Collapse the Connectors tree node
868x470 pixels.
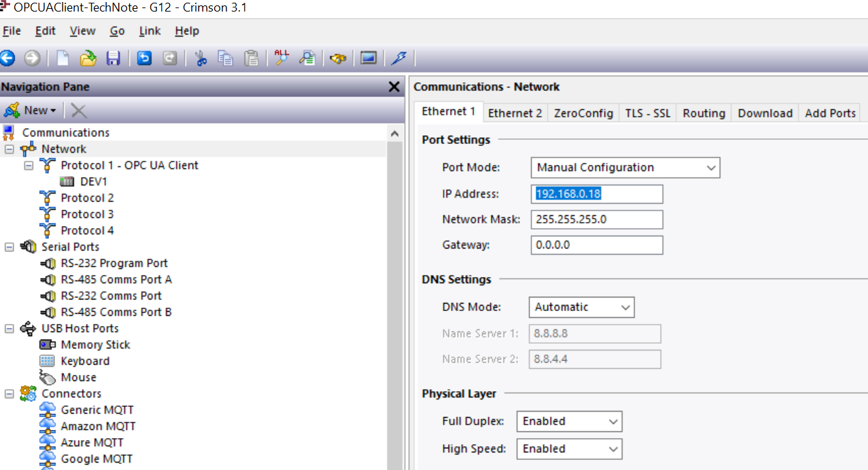coord(10,393)
